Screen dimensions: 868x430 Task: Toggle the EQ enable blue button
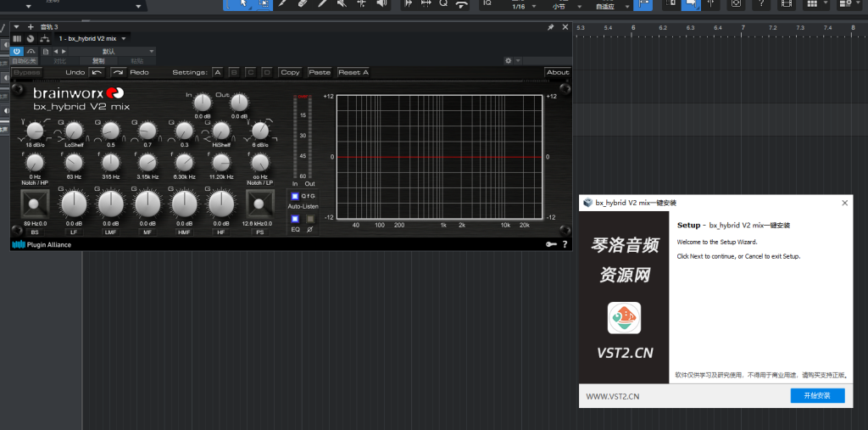coord(295,219)
